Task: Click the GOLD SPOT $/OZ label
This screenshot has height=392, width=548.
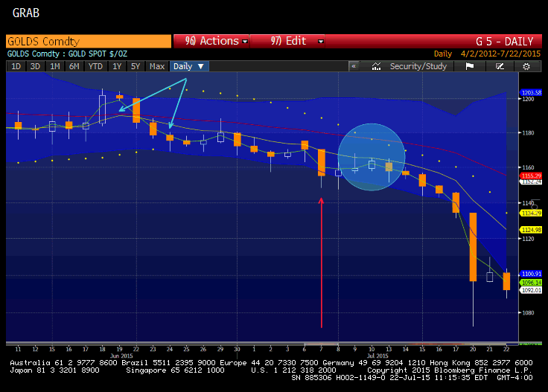Action: [x=98, y=54]
